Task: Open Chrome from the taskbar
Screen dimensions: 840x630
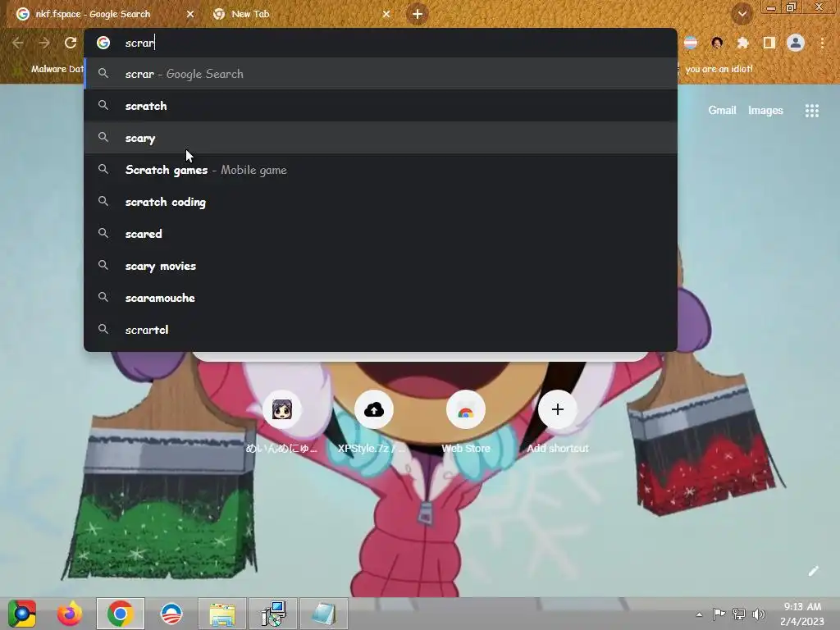Action: 120,614
